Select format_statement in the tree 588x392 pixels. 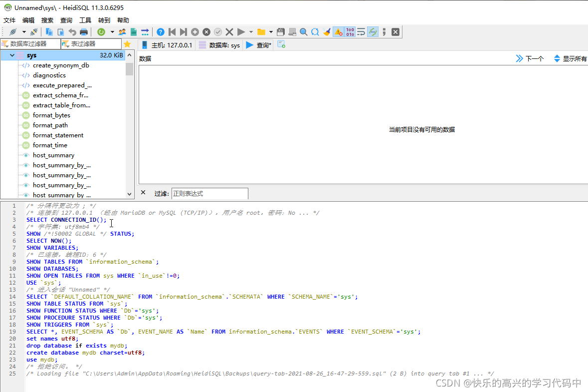point(58,135)
